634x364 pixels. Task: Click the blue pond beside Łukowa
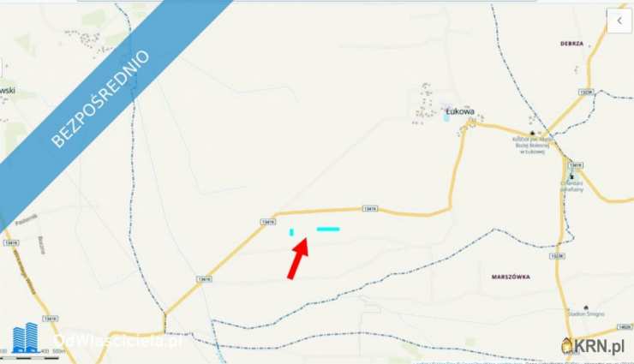[x=446, y=117]
